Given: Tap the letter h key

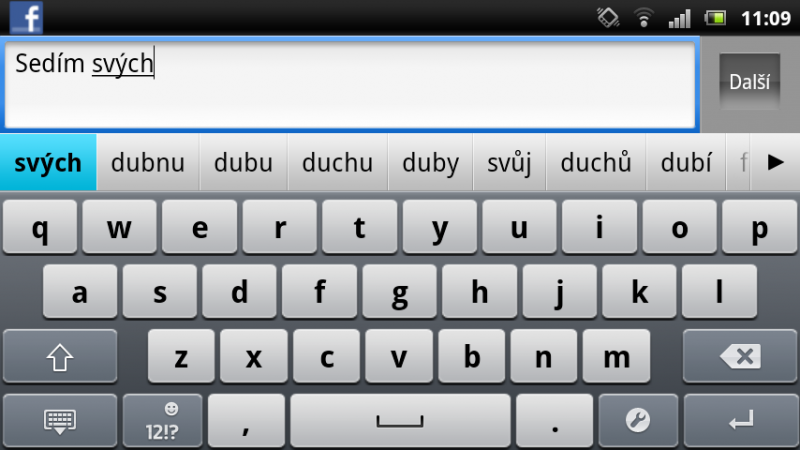Looking at the screenshot, I should pyautogui.click(x=480, y=292).
